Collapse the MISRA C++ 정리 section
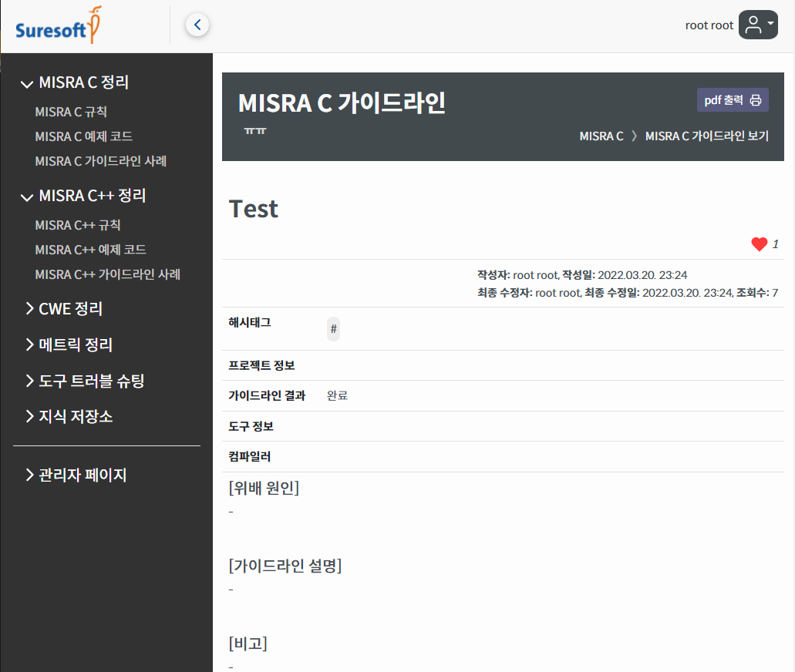The height and width of the screenshot is (672, 795). click(x=83, y=196)
